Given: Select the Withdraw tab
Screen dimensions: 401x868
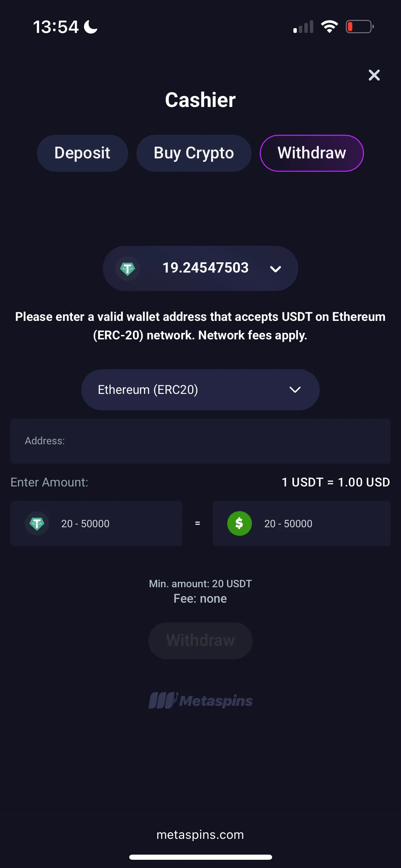Looking at the screenshot, I should click(312, 153).
